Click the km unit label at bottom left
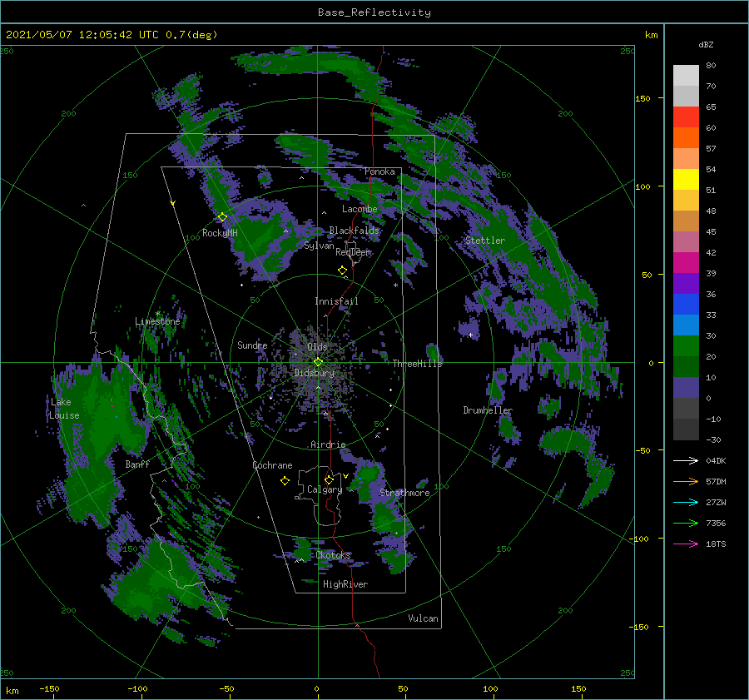This screenshot has height=700, width=749. click(x=12, y=691)
